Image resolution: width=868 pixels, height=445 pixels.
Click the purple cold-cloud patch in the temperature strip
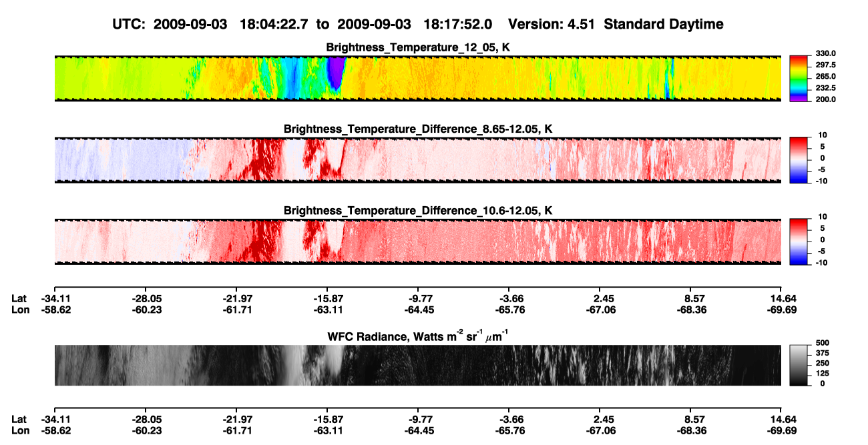(x=336, y=72)
